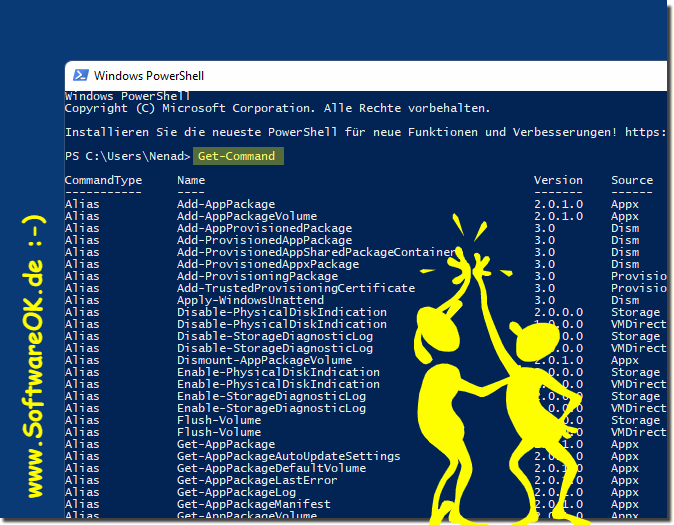
Task: Click Appx source in the Add-AppPackage row
Action: [625, 204]
